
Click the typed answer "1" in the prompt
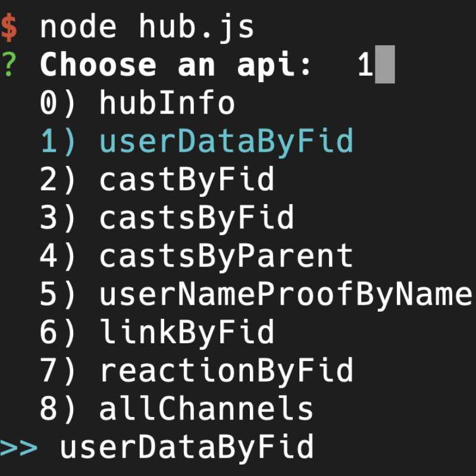click(365, 65)
